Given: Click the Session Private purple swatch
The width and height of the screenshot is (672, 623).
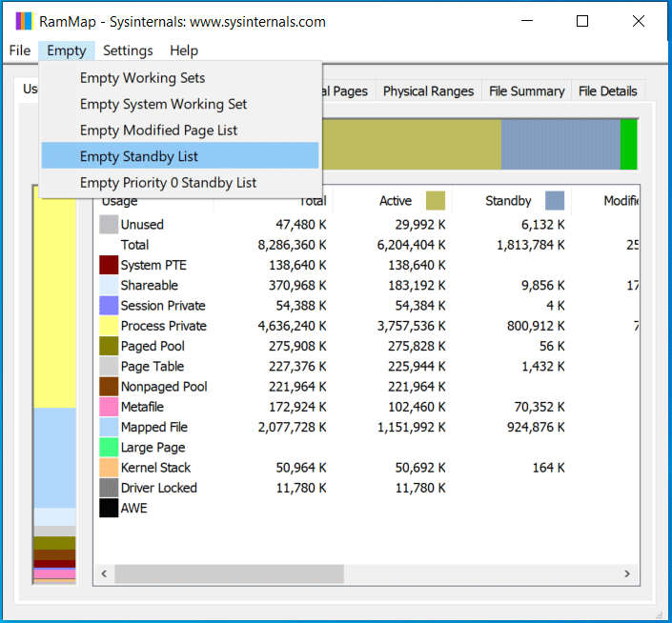Looking at the screenshot, I should (x=109, y=305).
